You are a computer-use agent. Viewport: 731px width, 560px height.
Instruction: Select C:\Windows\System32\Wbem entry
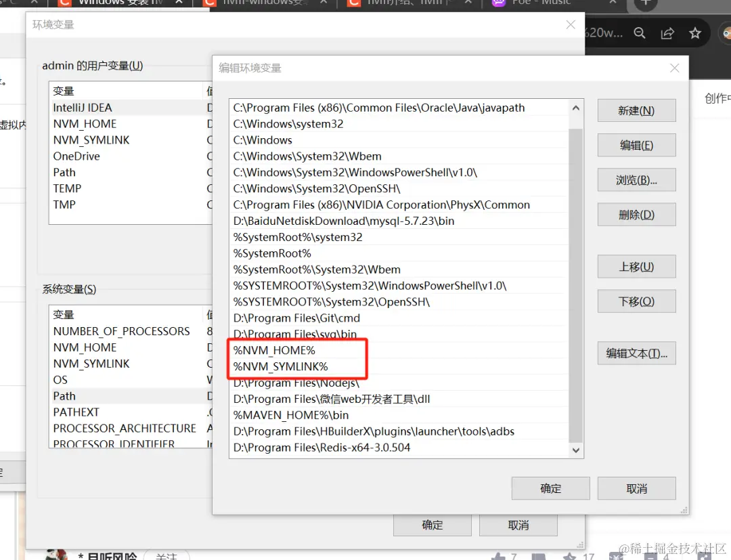(399, 156)
